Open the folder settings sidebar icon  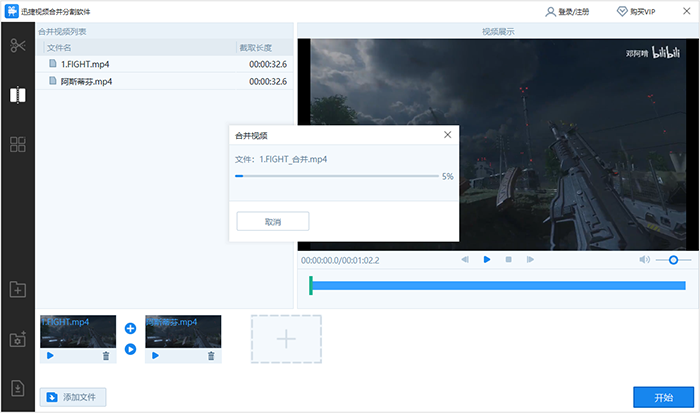pos(18,339)
